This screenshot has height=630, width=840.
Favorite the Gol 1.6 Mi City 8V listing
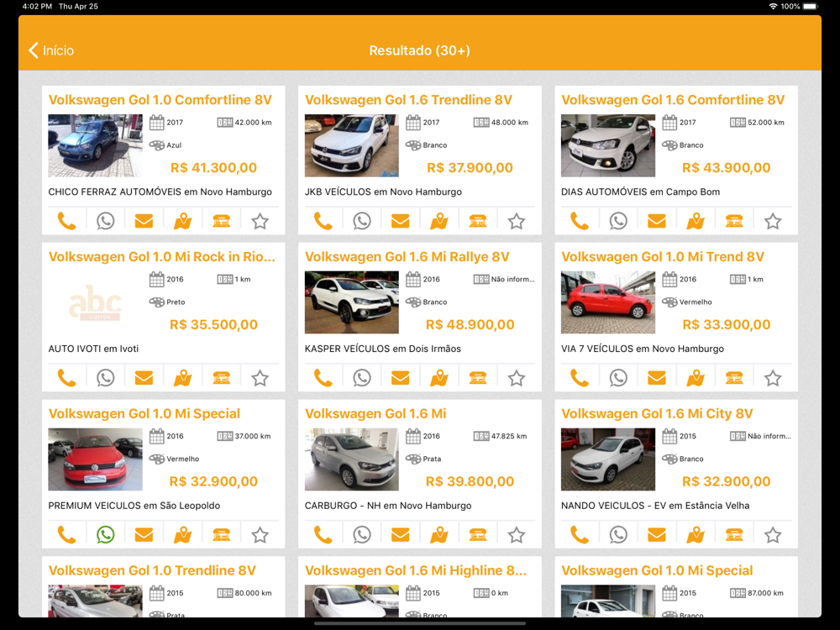coord(773,534)
